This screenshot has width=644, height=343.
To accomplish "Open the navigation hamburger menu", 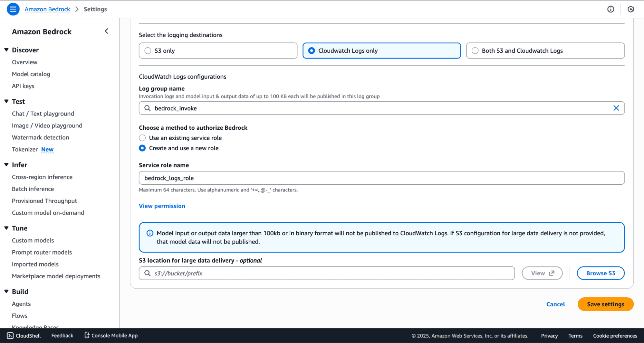I will point(13,9).
